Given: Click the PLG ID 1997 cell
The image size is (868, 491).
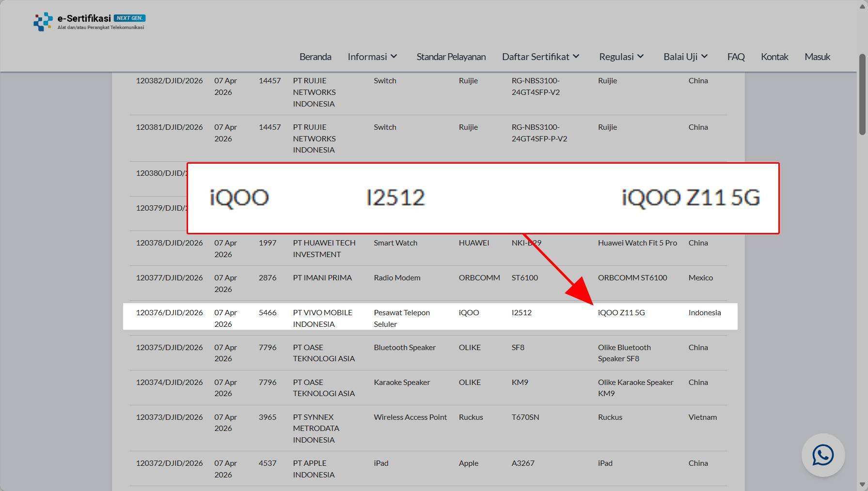Looking at the screenshot, I should point(268,243).
